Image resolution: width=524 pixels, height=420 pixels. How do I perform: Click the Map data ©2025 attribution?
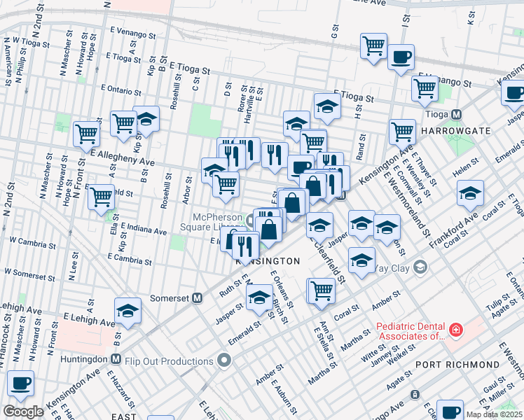tap(495, 415)
